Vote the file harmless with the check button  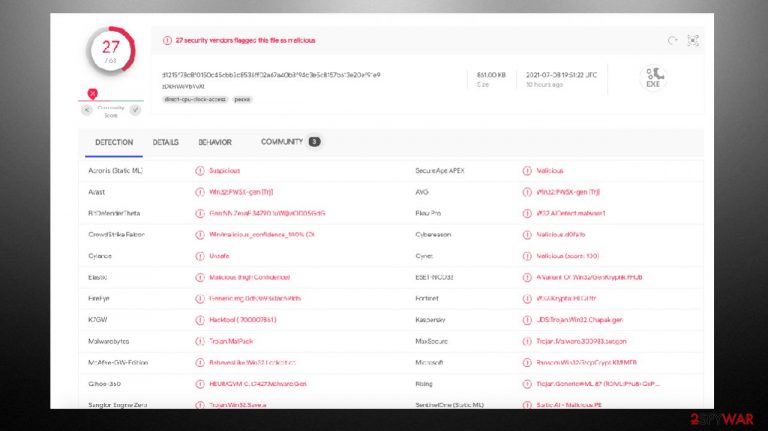pyautogui.click(x=135, y=110)
